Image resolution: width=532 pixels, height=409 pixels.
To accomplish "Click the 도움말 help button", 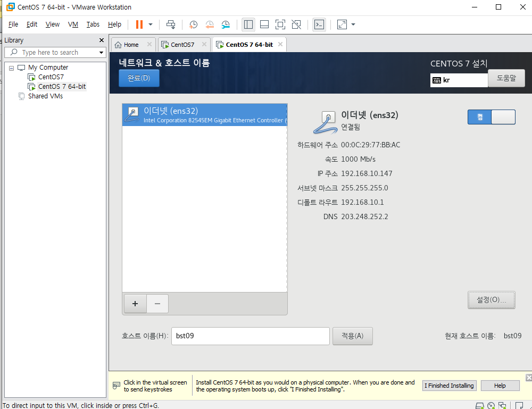I will [506, 78].
